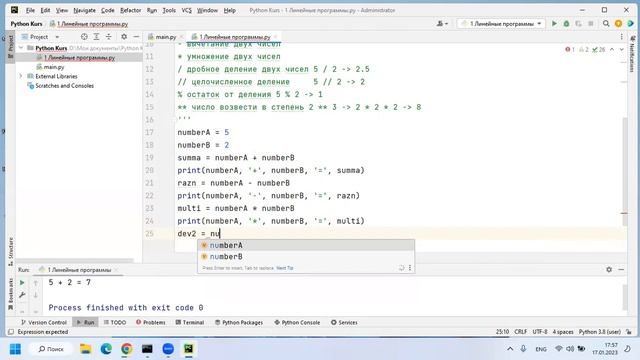Hide the Project panel with minus icon
The height and width of the screenshot is (360, 640).
(136, 37)
